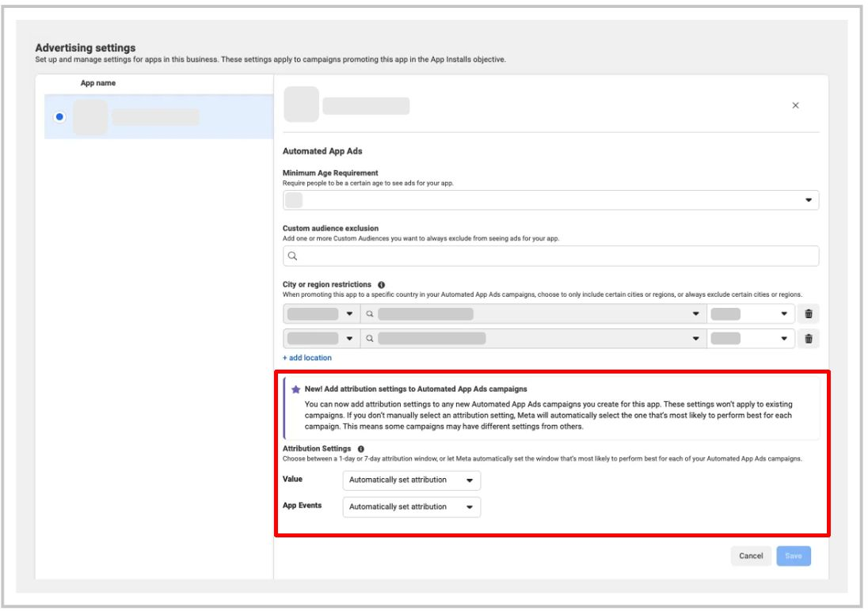Click the Automated App Ads heading
Screen dimensions: 868x611
tap(322, 151)
